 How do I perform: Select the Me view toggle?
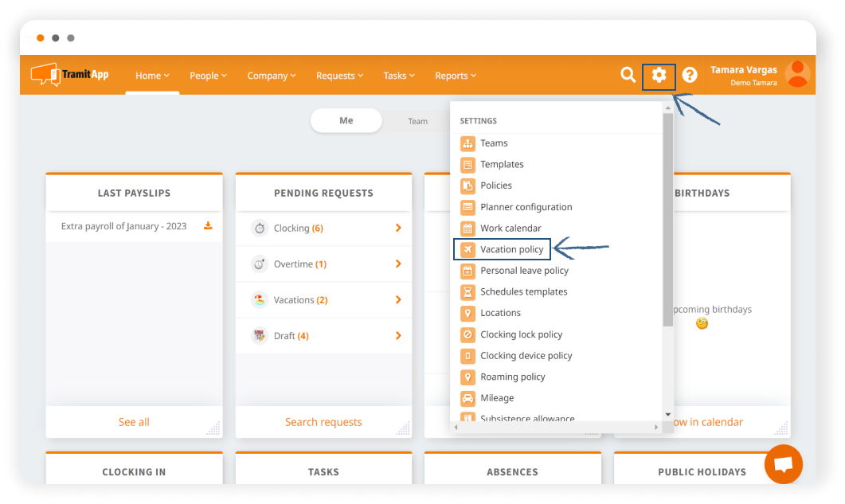tap(346, 121)
